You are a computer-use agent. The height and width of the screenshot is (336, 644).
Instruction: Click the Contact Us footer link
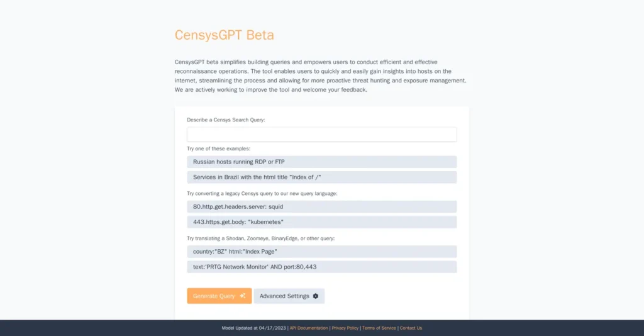[411, 328]
